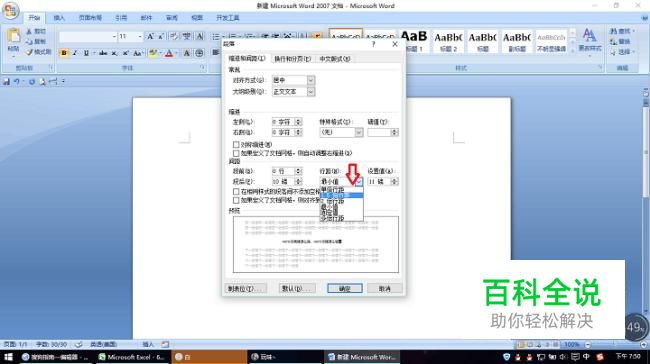Click the Clear Formatting icon
650x364 pixels.
(x=174, y=37)
